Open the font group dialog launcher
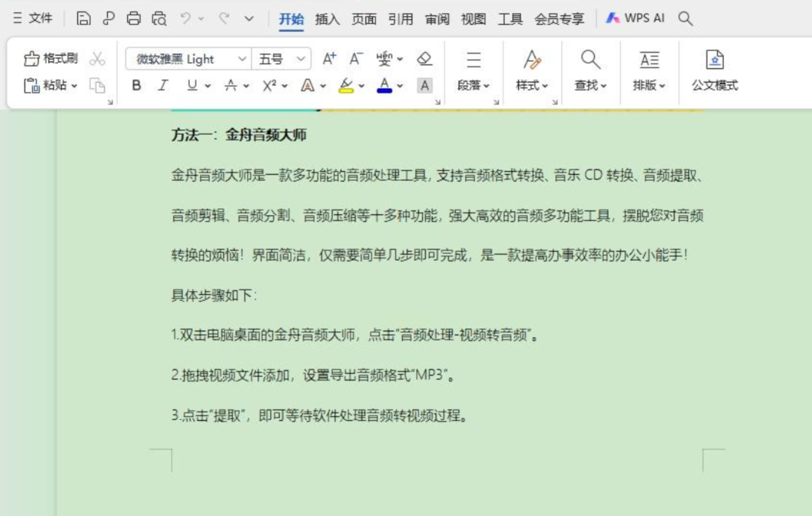This screenshot has height=516, width=812. point(438,101)
